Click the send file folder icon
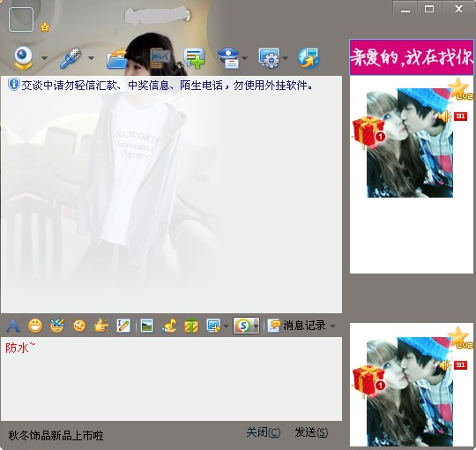Viewport: 476px width, 450px height. (x=117, y=58)
